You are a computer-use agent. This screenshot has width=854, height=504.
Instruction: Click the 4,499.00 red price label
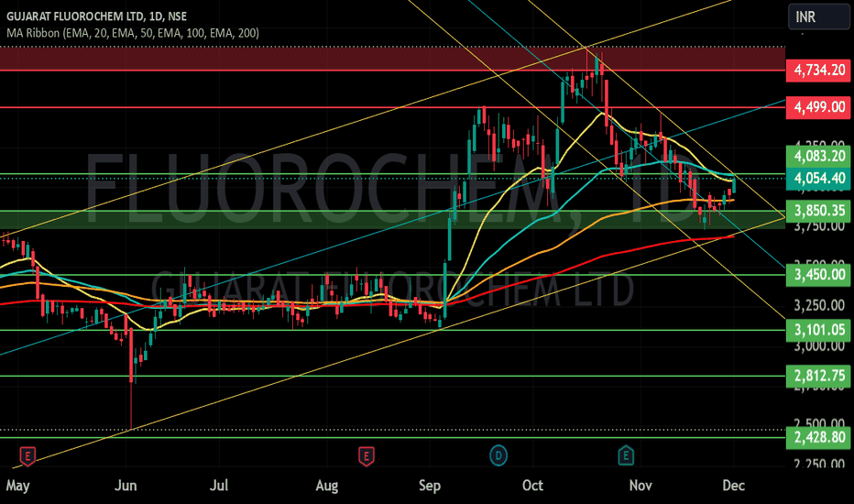click(818, 107)
